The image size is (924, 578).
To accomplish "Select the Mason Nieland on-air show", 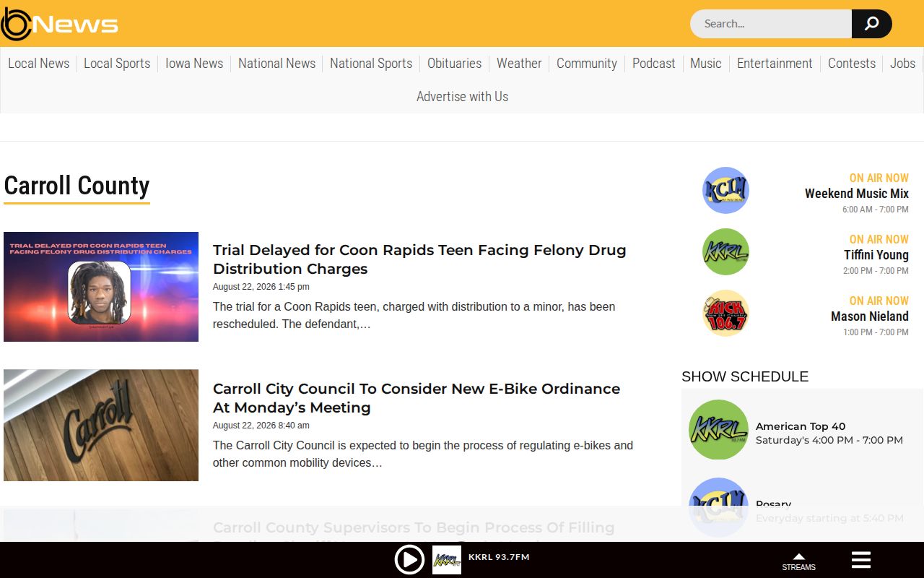I will click(870, 316).
